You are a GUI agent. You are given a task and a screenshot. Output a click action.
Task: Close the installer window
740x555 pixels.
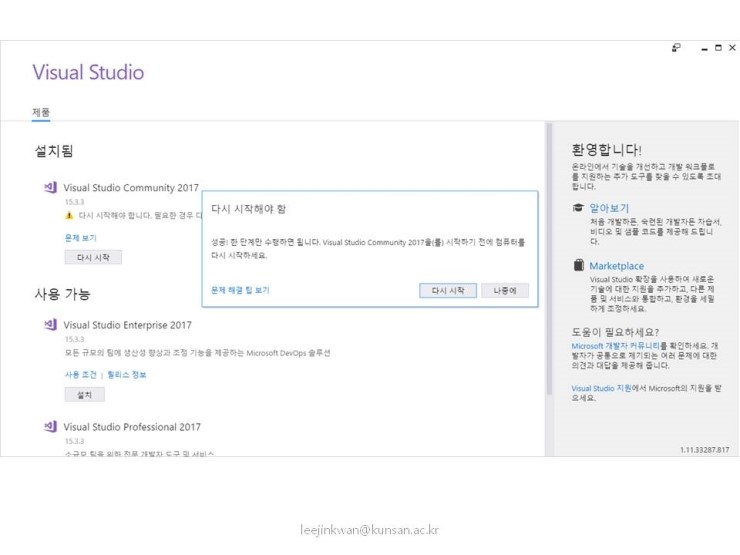pos(732,48)
